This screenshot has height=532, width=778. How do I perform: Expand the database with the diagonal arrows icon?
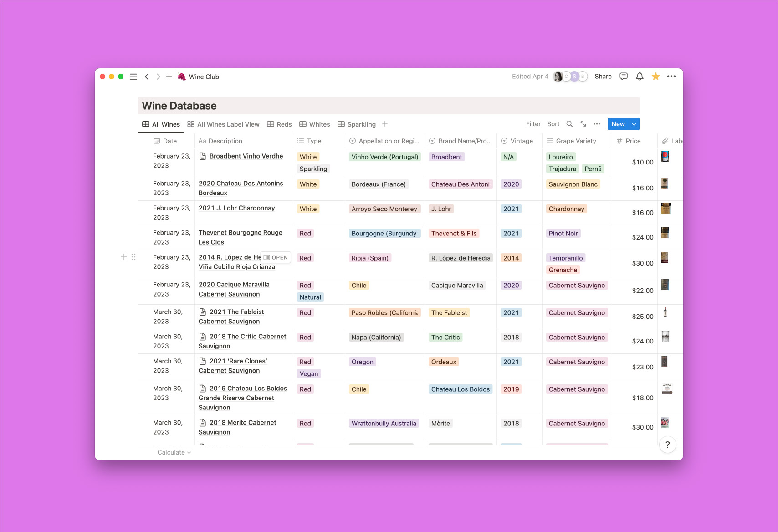click(x=583, y=123)
